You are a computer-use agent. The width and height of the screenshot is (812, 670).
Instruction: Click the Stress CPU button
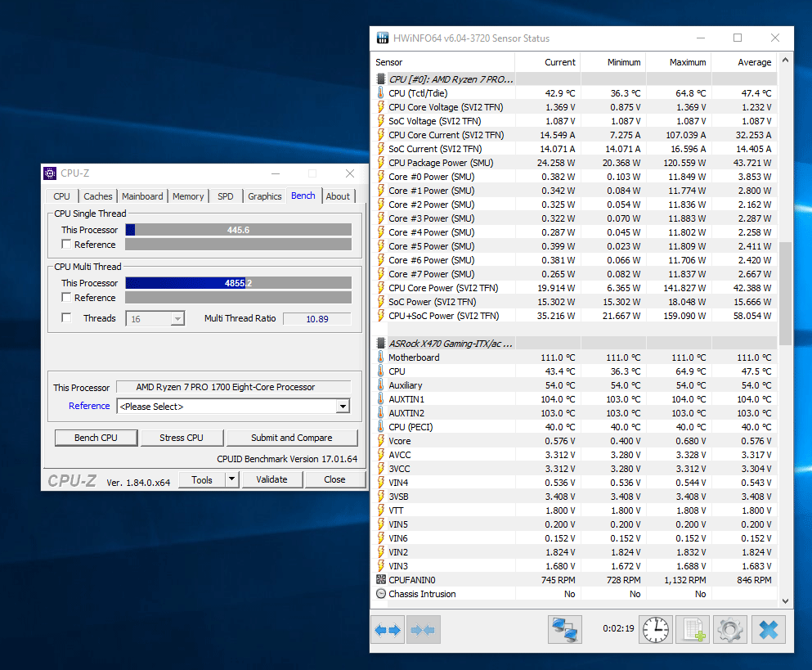[182, 438]
